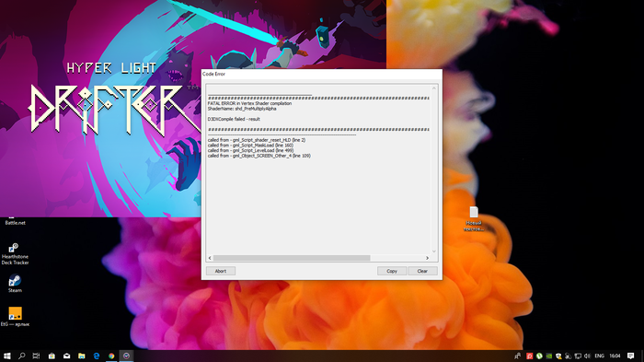Open Windows Security tray icon with warning
The image size is (644, 362).
[x=558, y=356]
